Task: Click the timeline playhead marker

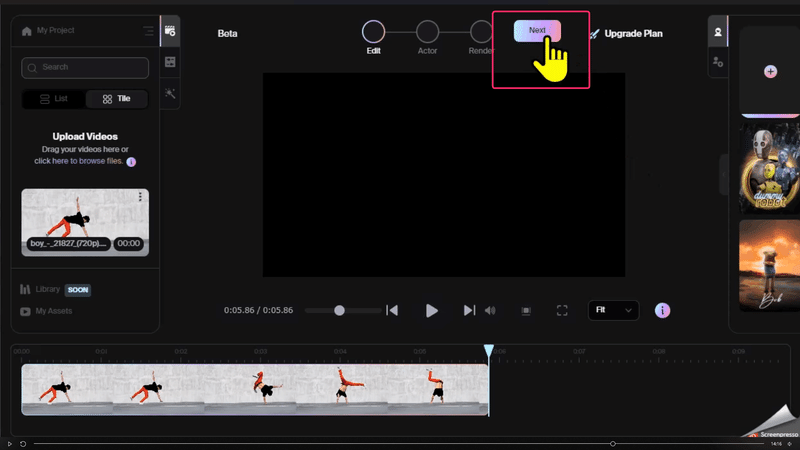Action: (489, 350)
